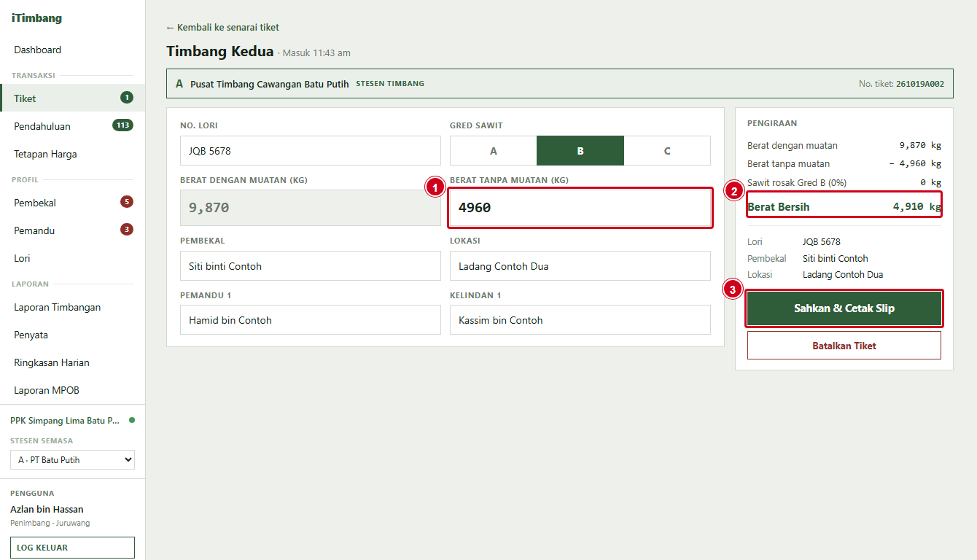Open Lori profile list
This screenshot has width=977, height=560.
(x=72, y=258)
